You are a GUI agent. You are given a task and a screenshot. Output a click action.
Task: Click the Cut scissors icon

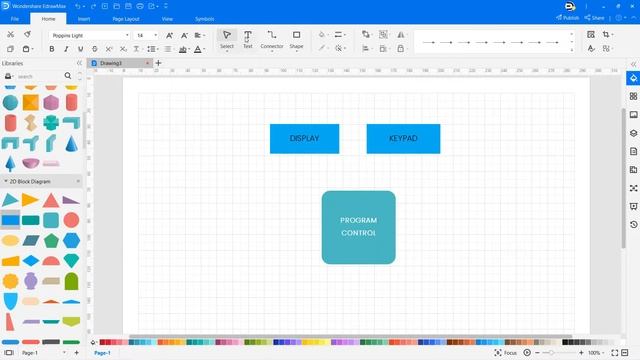[x=11, y=35]
